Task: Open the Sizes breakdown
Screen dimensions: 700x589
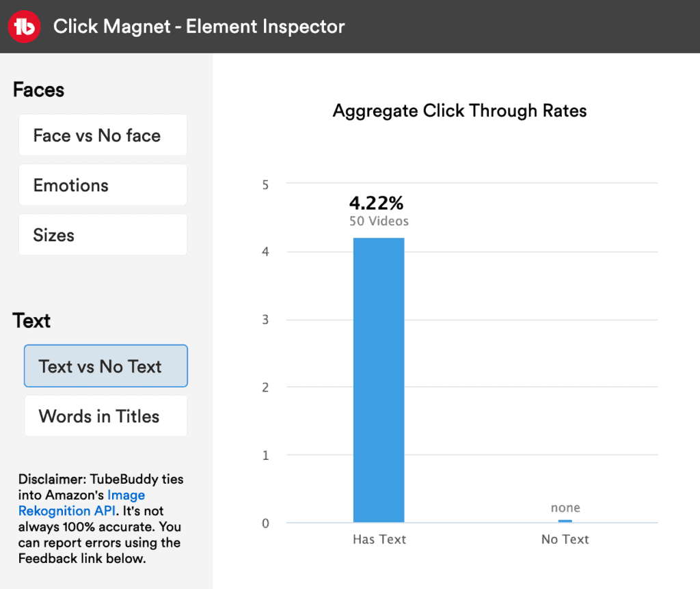Action: [103, 234]
